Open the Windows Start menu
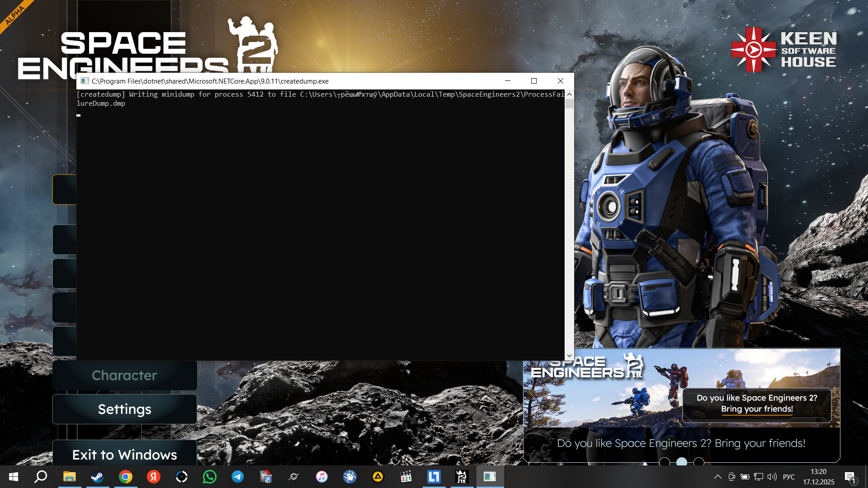This screenshot has height=488, width=868. coord(14,477)
